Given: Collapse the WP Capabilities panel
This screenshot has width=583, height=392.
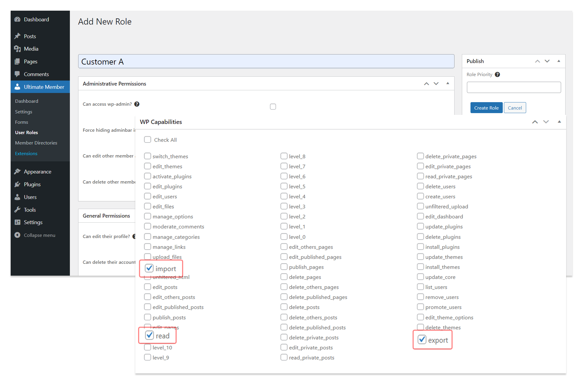Looking at the screenshot, I should pyautogui.click(x=559, y=122).
